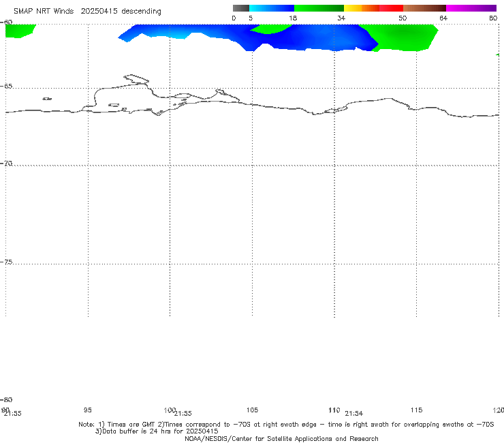The image size is (504, 443).
Task: Pick the red segment of the colorbar
Action: click(x=391, y=8)
